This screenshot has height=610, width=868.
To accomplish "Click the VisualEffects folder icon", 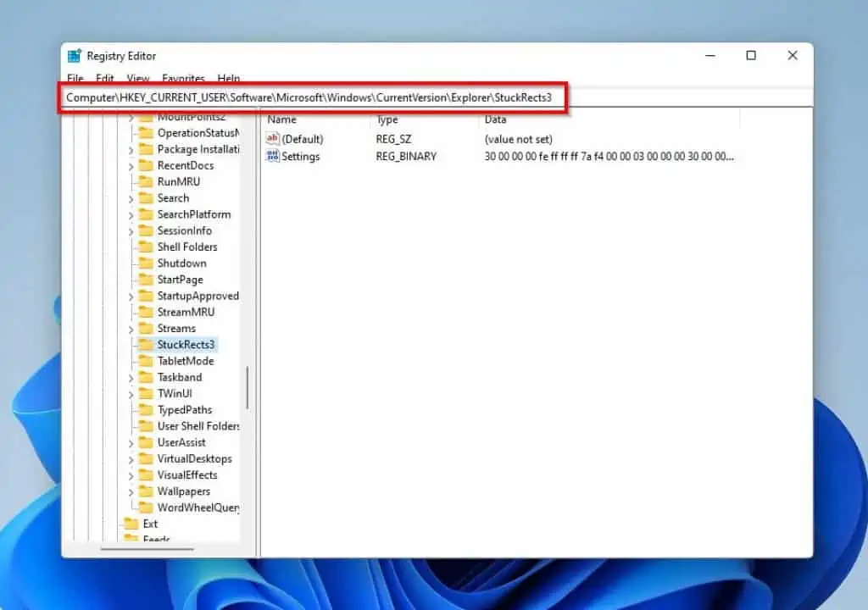I will point(146,475).
